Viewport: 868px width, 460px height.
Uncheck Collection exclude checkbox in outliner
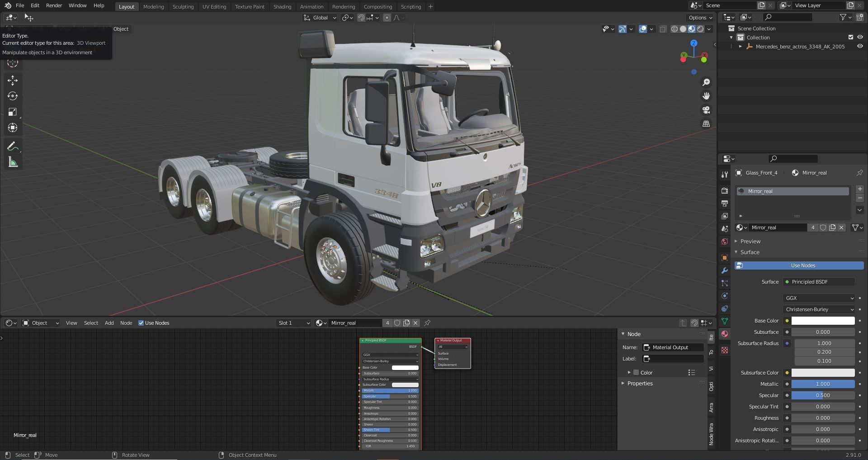point(851,37)
